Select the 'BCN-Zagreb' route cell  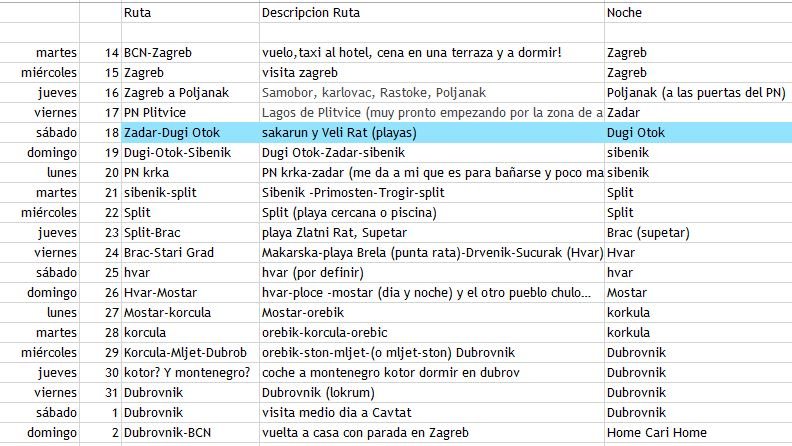click(x=190, y=53)
